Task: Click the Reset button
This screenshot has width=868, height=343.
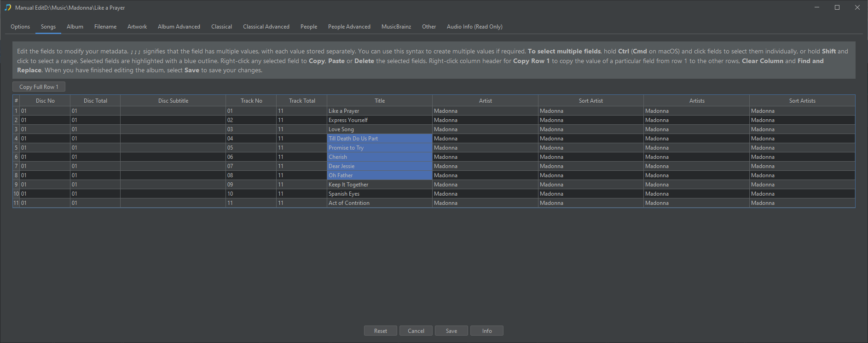Action: click(381, 331)
